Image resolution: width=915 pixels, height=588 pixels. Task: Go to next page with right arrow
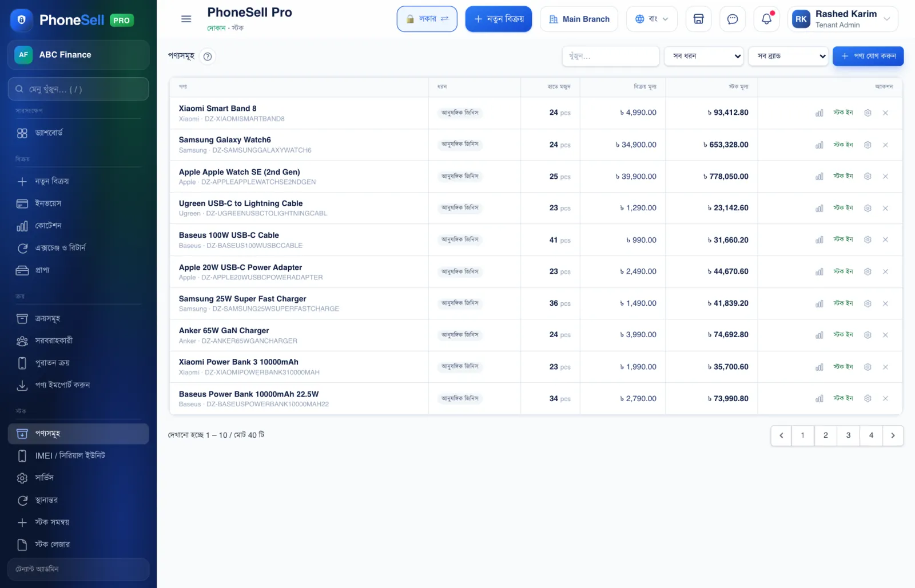[x=893, y=435]
